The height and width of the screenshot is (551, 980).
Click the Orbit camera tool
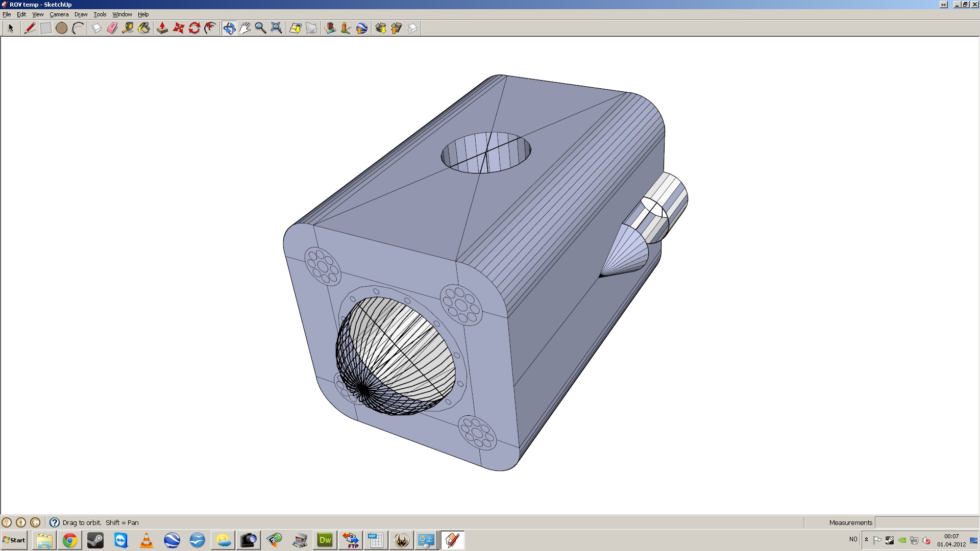229,28
